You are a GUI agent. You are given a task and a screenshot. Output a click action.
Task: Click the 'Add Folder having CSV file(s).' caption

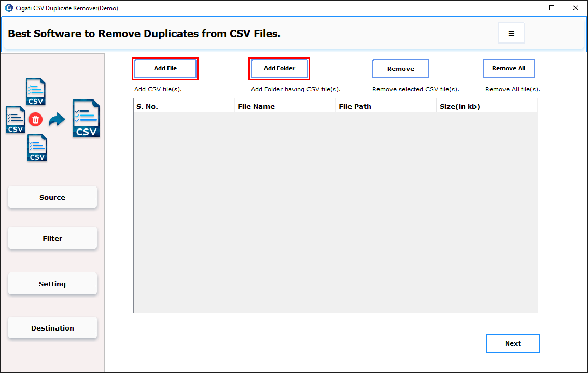(x=296, y=89)
